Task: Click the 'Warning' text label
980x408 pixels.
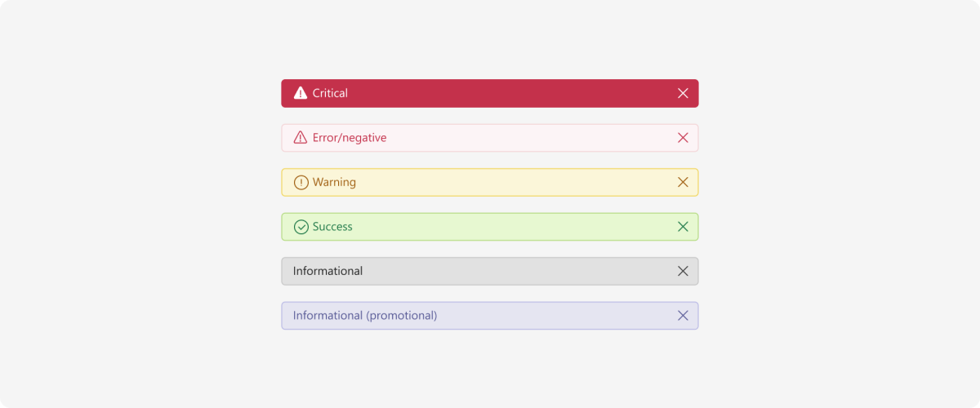Action: (x=334, y=182)
